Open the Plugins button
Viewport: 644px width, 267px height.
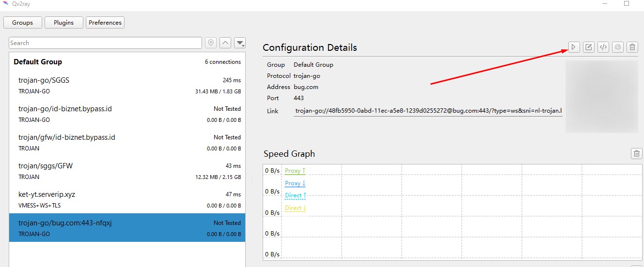point(63,22)
